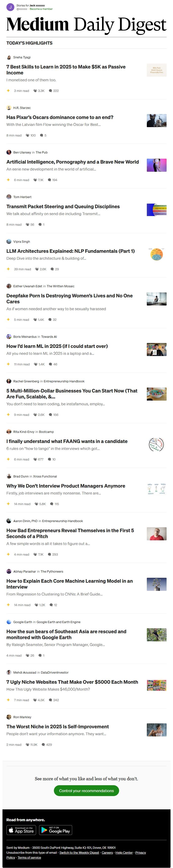Click Control your recommendations button
The height and width of the screenshot is (868, 173).
(x=86, y=791)
